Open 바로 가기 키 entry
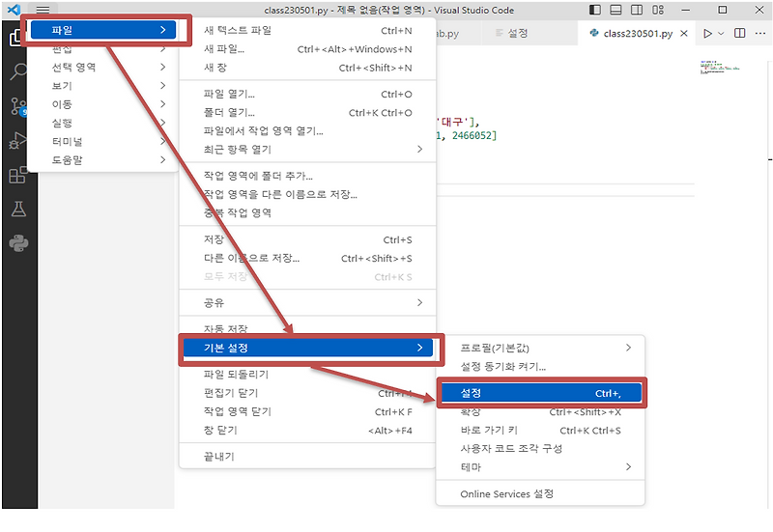 (x=541, y=431)
